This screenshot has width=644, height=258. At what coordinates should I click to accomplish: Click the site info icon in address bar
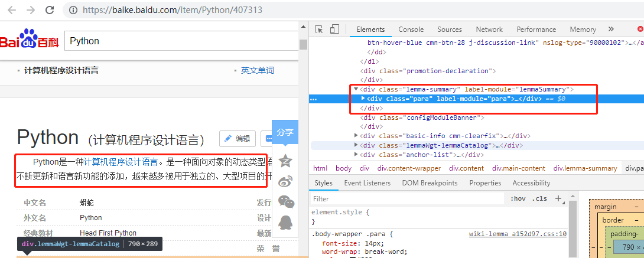click(73, 10)
